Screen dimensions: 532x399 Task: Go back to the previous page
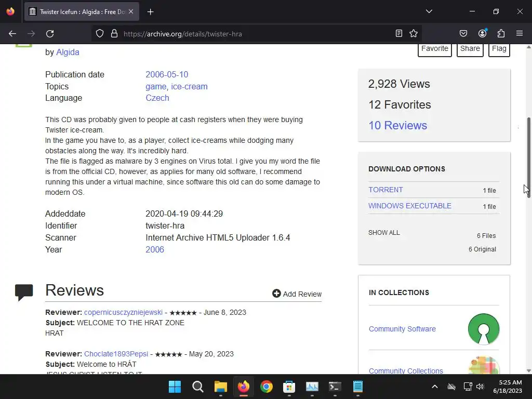tap(12, 34)
